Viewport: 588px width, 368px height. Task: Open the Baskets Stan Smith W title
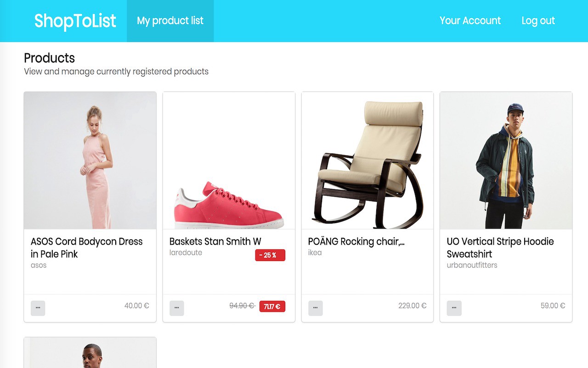(215, 241)
